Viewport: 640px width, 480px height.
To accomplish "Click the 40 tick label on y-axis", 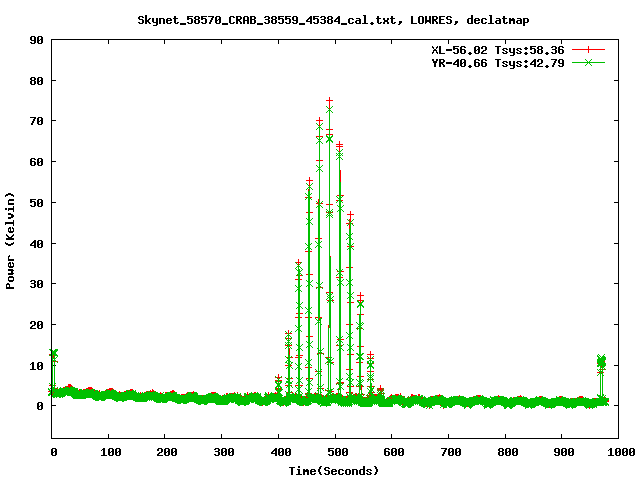I will tap(36, 244).
